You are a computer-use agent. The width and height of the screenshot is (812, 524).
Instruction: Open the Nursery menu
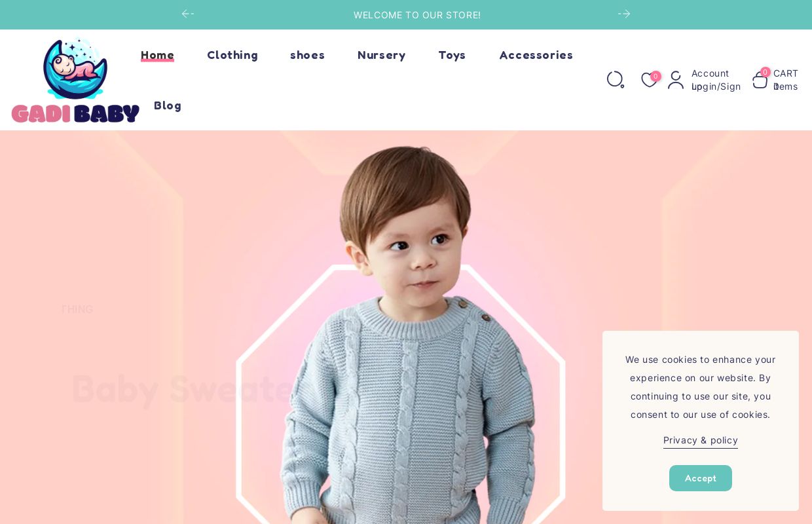pos(382,55)
